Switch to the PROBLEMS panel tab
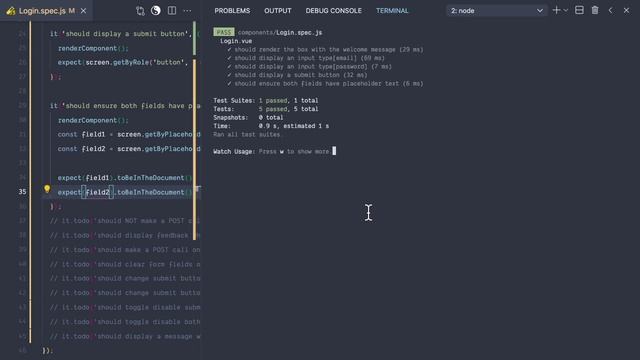Viewport: 640px width, 360px height. (x=232, y=11)
